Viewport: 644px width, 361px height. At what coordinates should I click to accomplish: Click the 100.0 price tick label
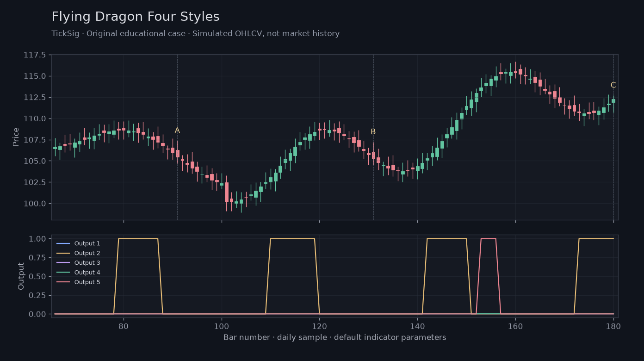coord(35,204)
